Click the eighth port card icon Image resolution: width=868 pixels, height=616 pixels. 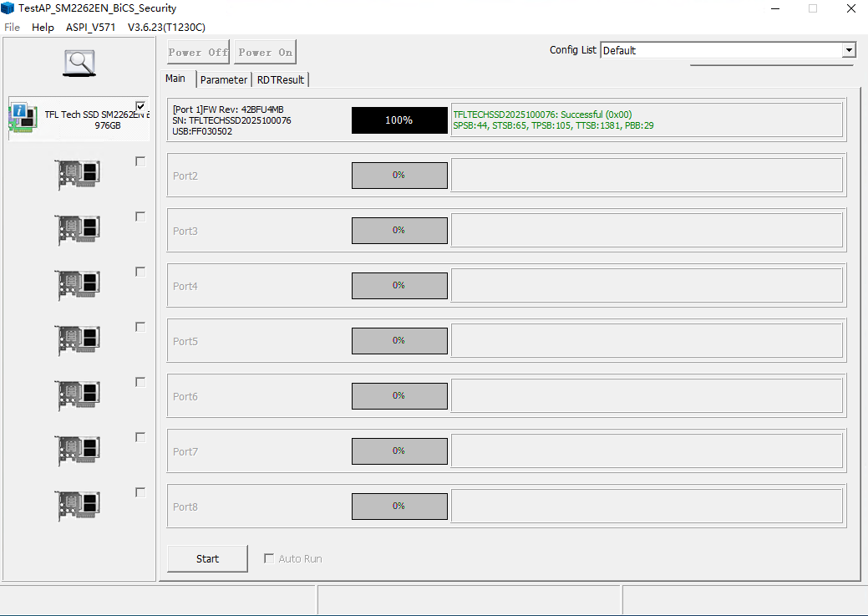[x=79, y=506]
